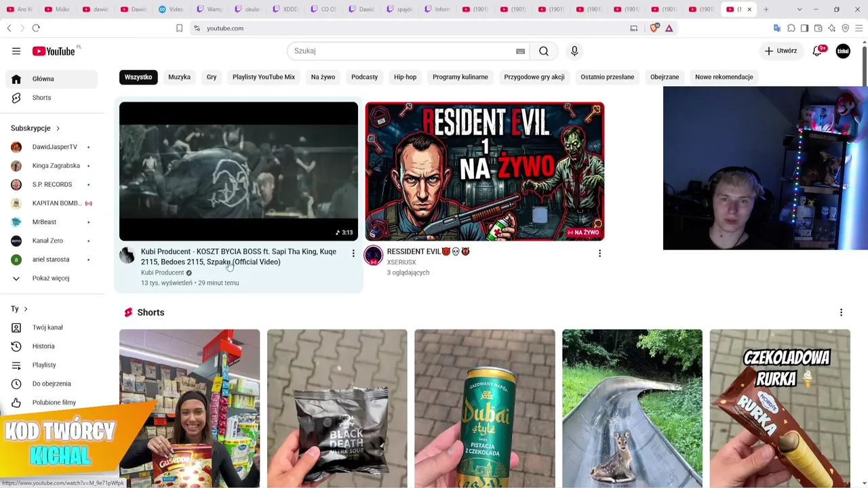The image size is (868, 488).
Task: Open ariel starosta subscription
Action: coord(52,260)
